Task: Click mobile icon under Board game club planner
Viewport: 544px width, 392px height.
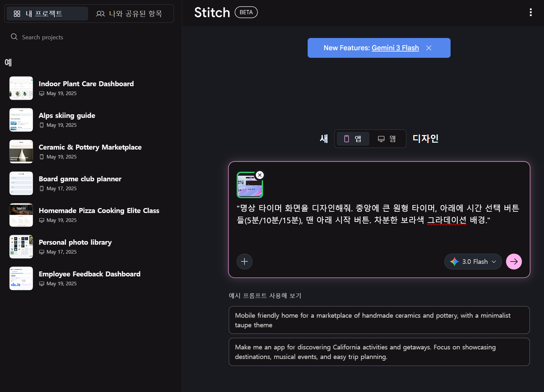Action: pos(42,189)
